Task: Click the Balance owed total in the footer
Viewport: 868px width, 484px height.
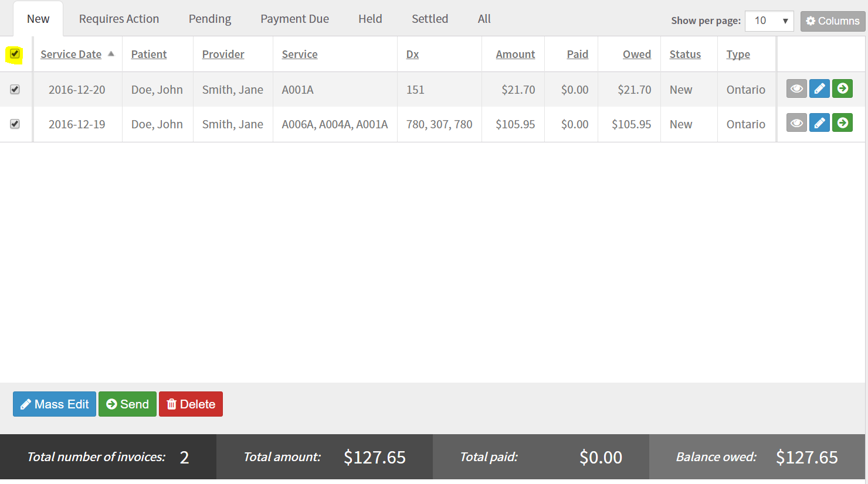Action: pos(806,457)
